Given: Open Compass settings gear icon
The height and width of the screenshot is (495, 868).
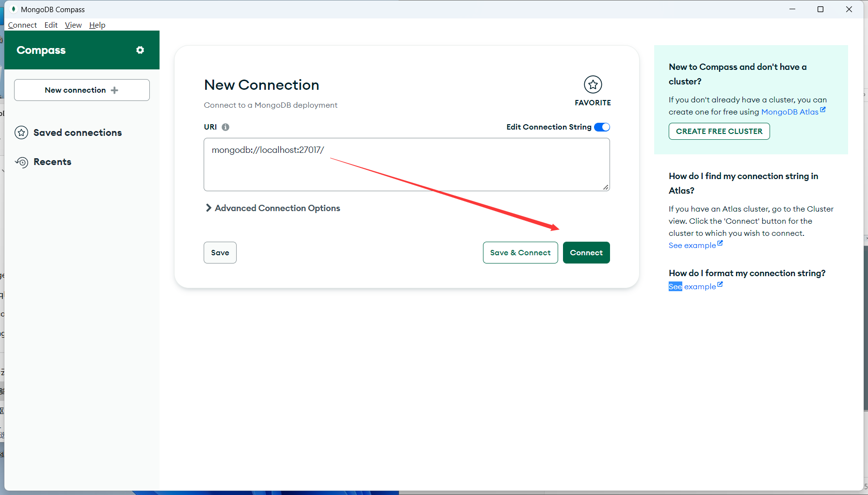Looking at the screenshot, I should click(x=140, y=50).
